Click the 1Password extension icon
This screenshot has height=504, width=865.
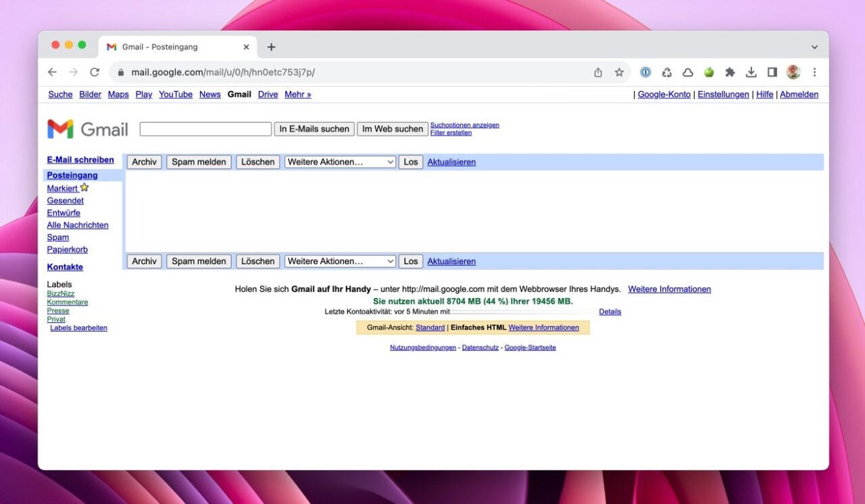(x=645, y=72)
